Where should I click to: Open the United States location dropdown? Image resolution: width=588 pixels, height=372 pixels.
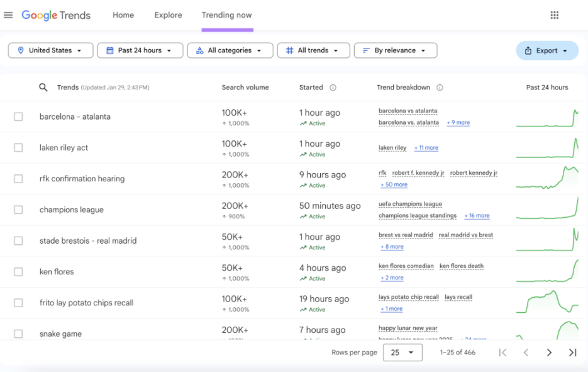click(51, 50)
